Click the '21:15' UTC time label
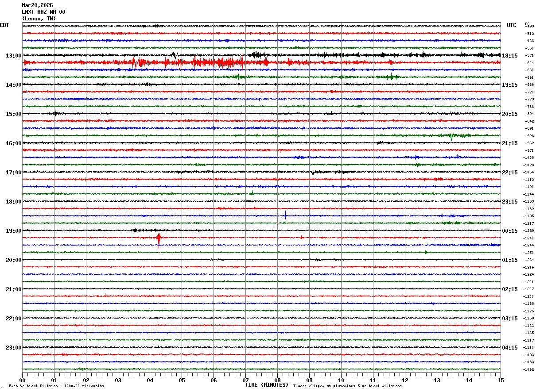 [x=510, y=143]
